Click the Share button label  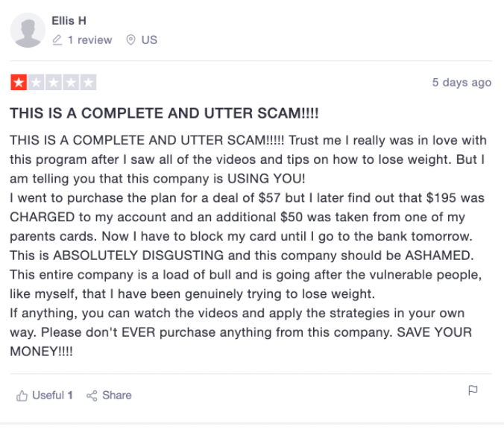coord(116,396)
